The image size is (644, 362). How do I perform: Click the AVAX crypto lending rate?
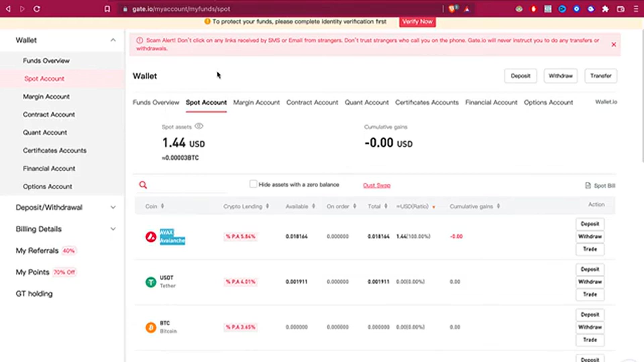pyautogui.click(x=240, y=236)
